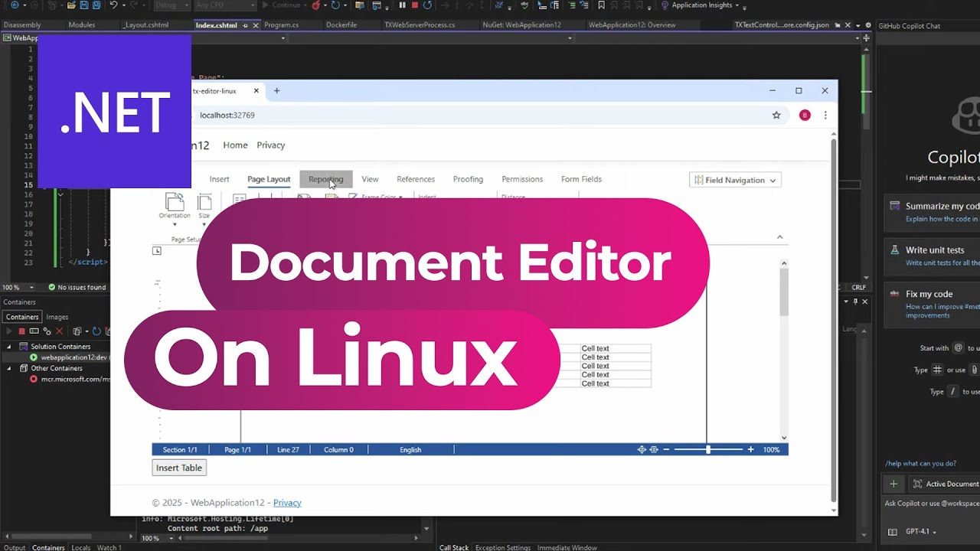Switch to Images tab in Containers panel

pyautogui.click(x=57, y=317)
